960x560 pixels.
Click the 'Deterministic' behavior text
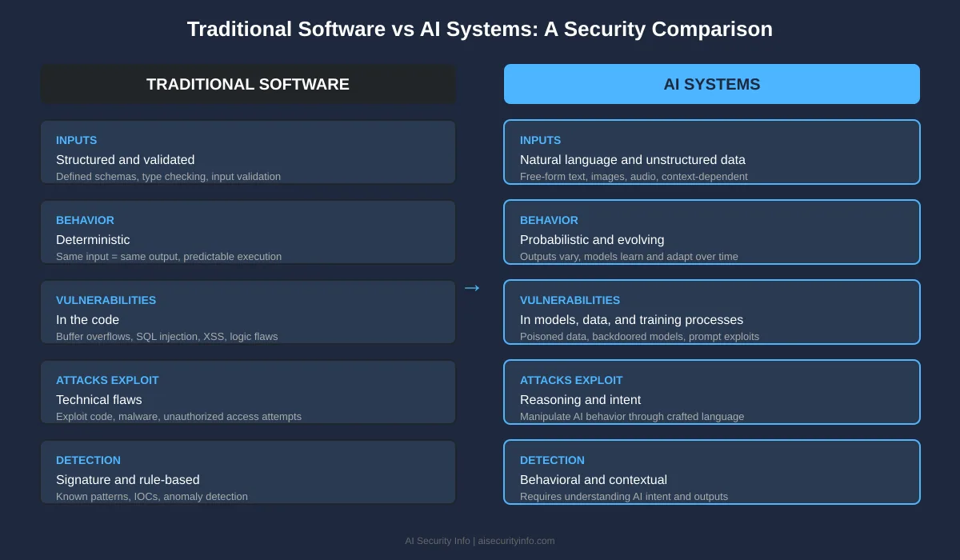[93, 240]
